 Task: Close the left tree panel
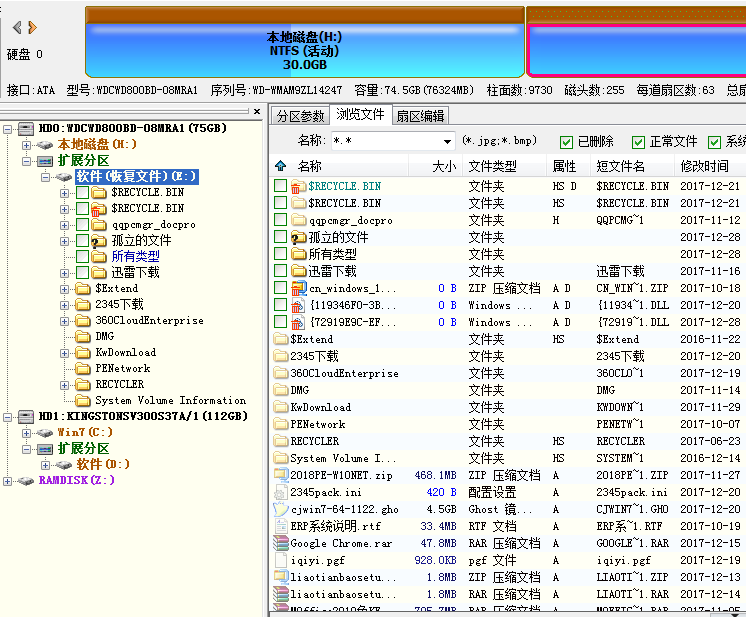[x=257, y=111]
